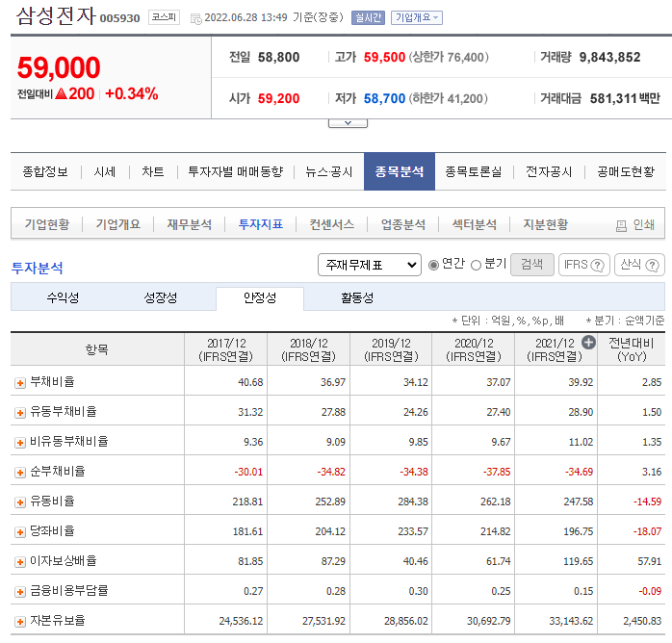Expand the 유동비율 row plus icon

point(19,502)
